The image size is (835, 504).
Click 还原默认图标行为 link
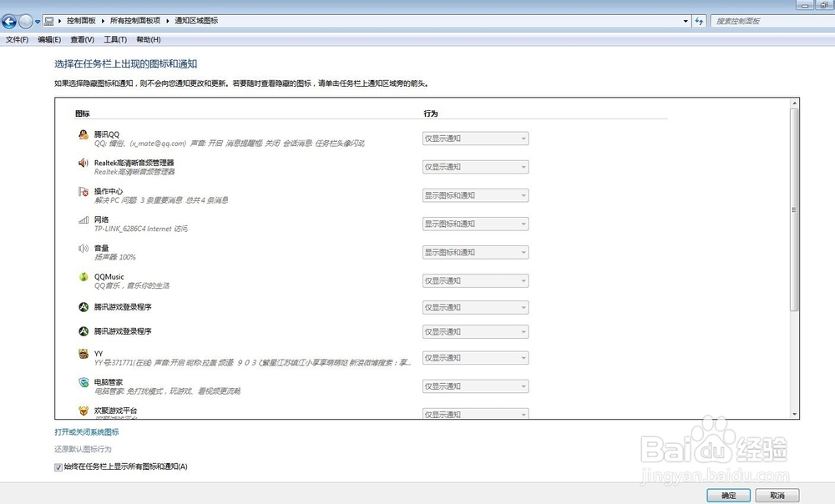[x=83, y=449]
